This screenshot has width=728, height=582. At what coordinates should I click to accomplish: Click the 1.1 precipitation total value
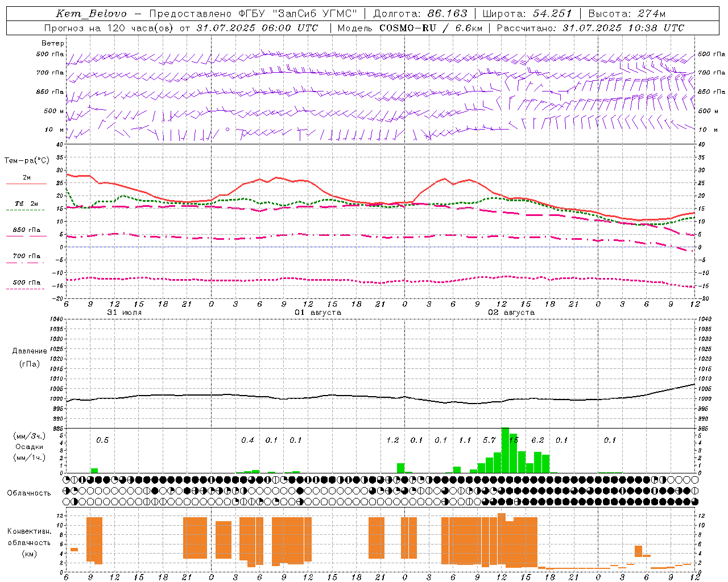[465, 440]
